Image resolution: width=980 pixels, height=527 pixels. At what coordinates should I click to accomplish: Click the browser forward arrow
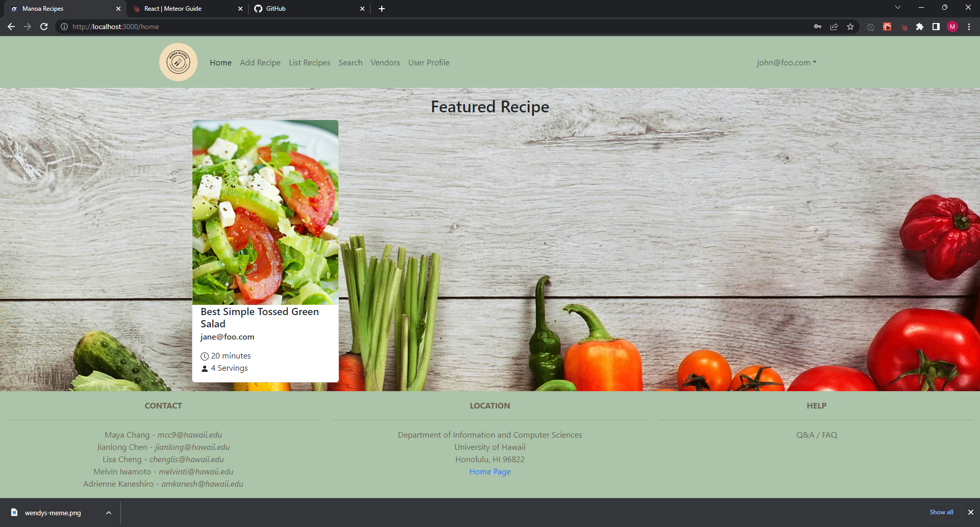point(28,27)
